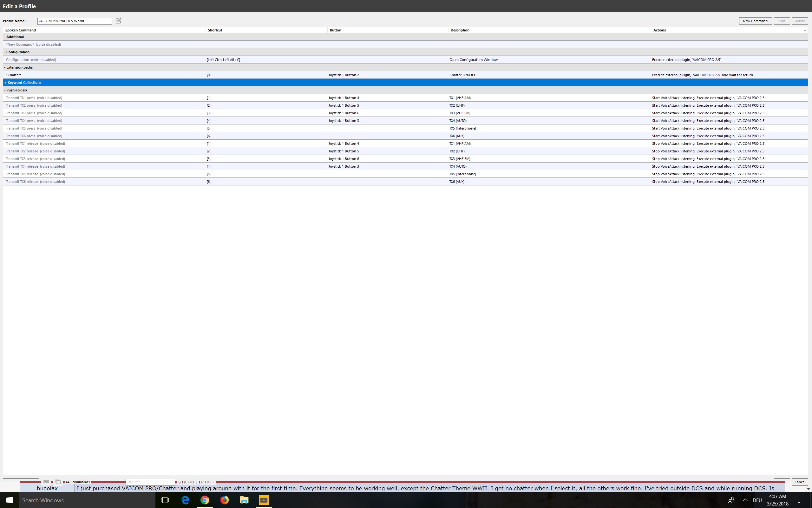The width and height of the screenshot is (812, 508).
Task: Click the DEU language indicator in tray
Action: coord(757,500)
